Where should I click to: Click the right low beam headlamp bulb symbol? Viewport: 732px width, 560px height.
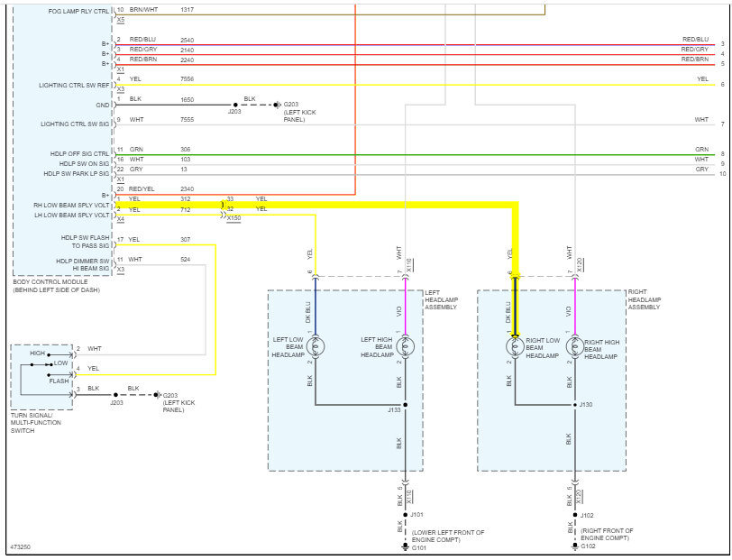tap(515, 346)
